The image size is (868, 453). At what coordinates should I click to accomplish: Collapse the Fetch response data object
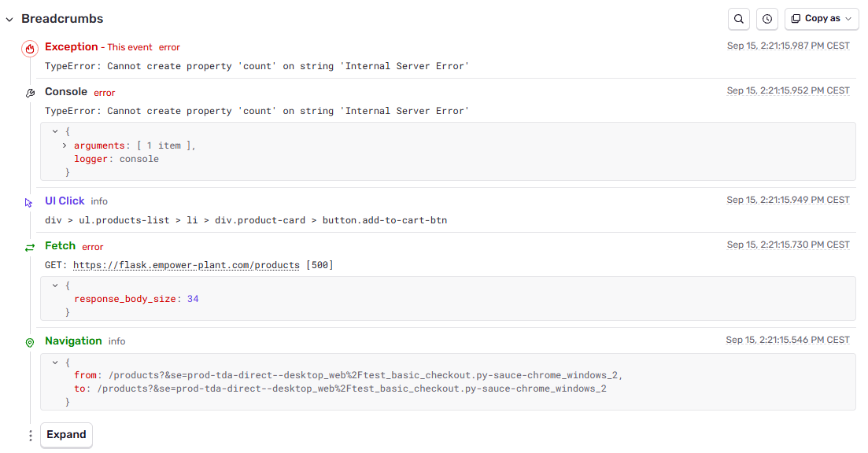[x=55, y=285]
